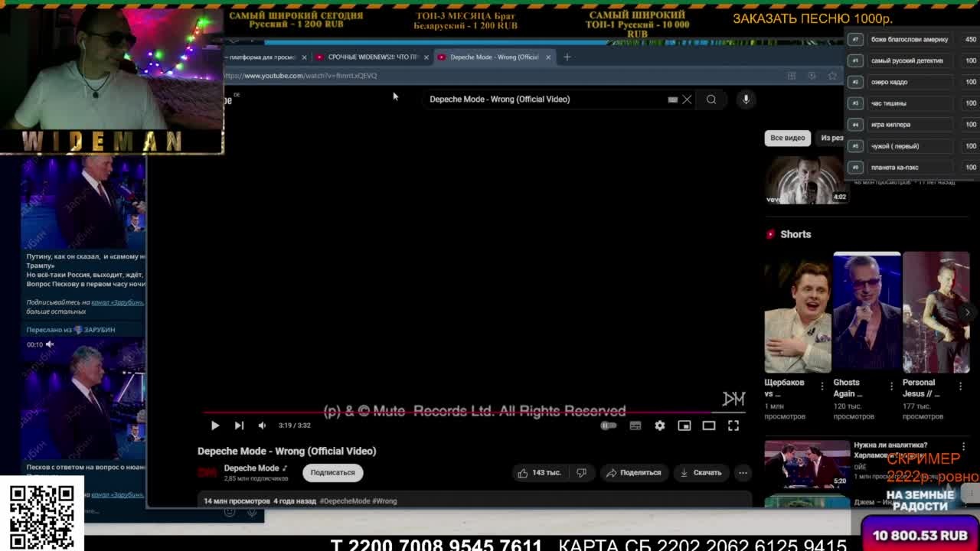Click the red video progress bar
980x551 pixels.
click(475, 412)
